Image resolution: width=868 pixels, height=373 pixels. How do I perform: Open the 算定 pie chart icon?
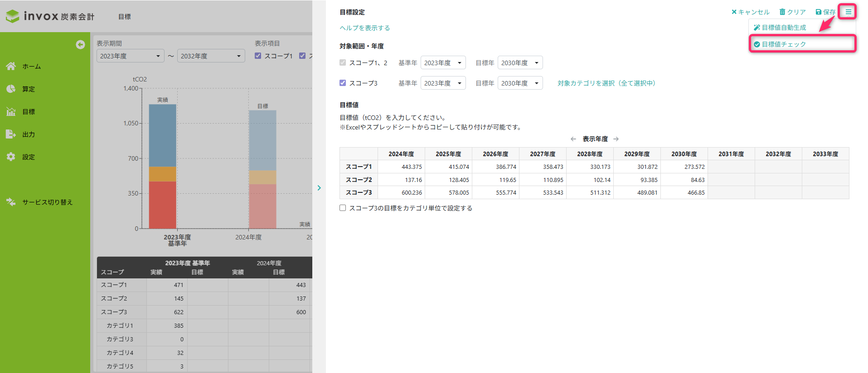(x=11, y=89)
